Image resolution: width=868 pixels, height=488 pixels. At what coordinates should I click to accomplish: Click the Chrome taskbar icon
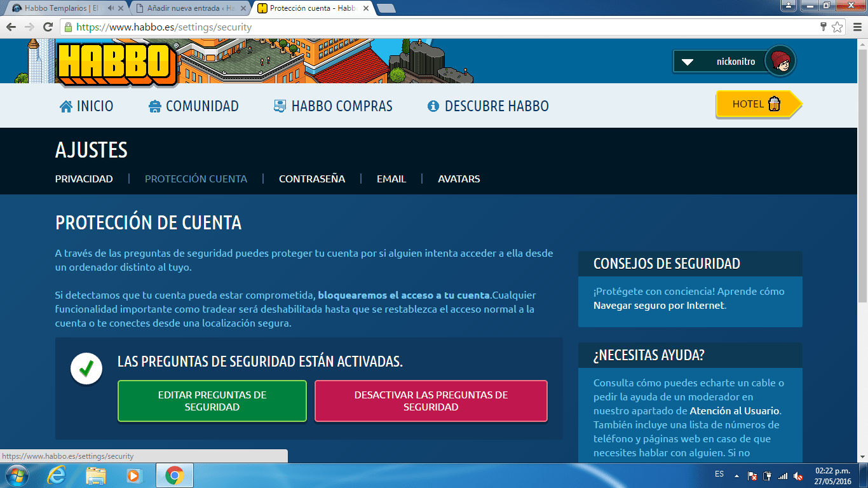[x=174, y=475]
